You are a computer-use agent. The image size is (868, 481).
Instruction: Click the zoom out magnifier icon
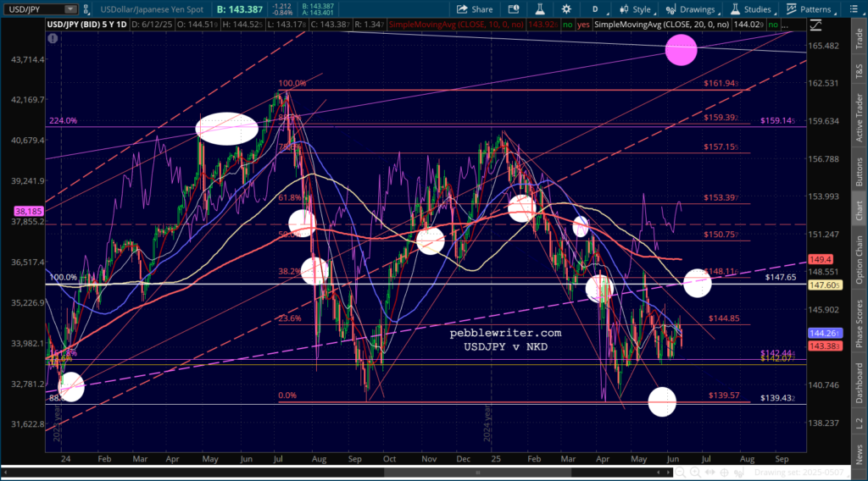point(681,473)
